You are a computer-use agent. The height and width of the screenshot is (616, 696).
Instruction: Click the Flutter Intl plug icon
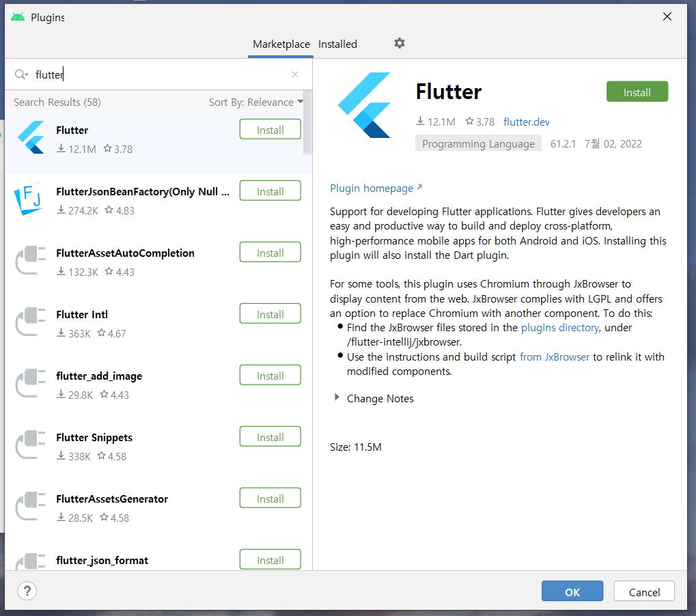tap(30, 322)
